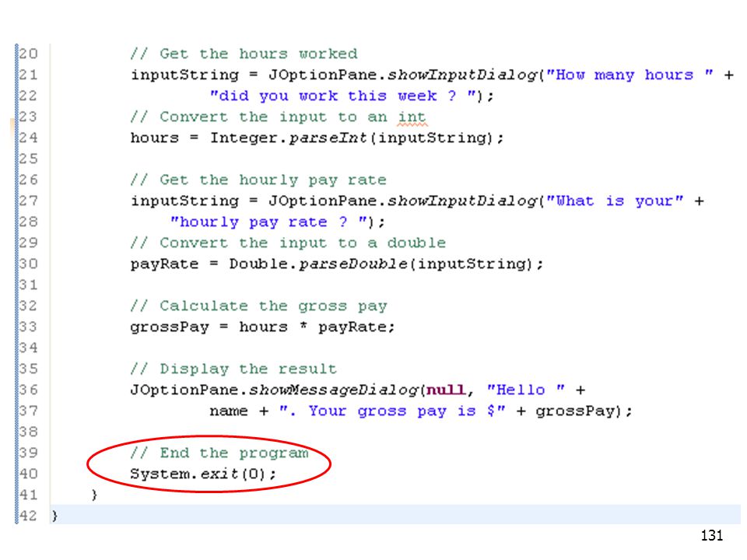This screenshot has height=560, width=747.
Task: Click the comment "// Display the result"
Action: tap(233, 369)
